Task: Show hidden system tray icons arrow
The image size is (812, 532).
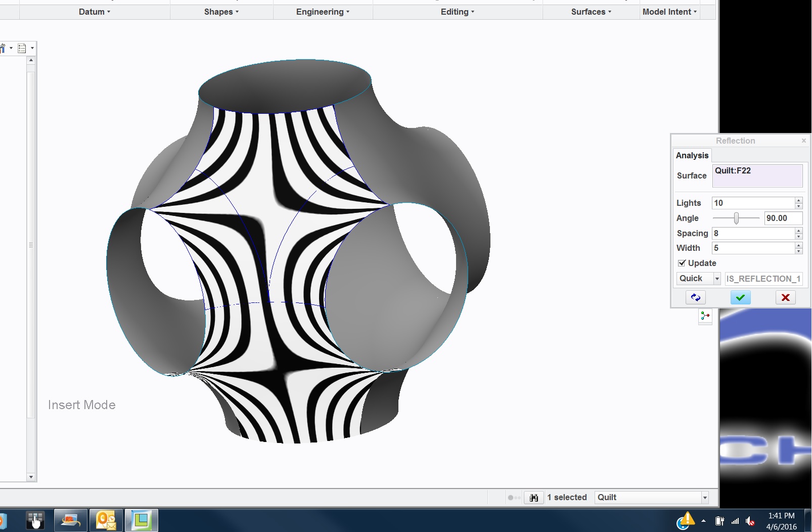Action: tap(703, 521)
